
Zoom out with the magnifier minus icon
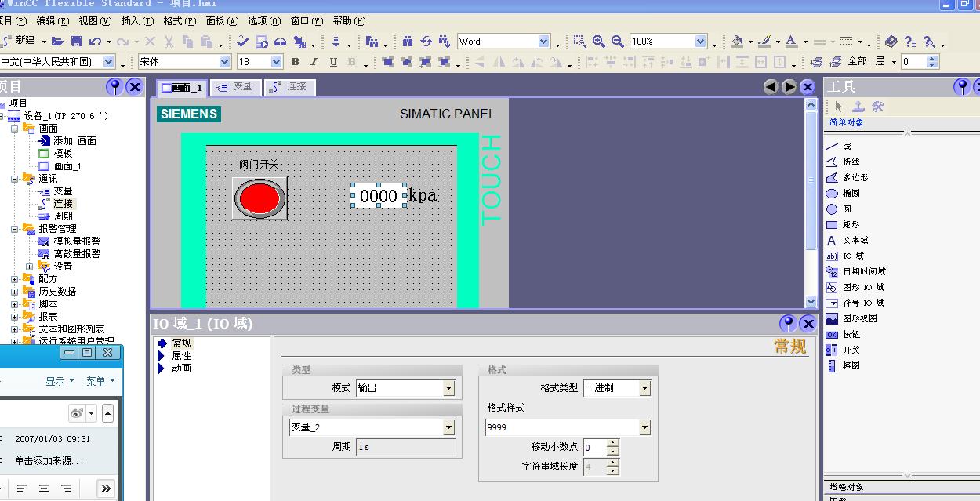click(617, 41)
